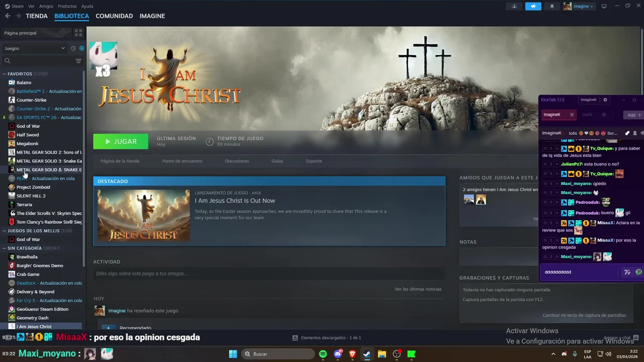Switch to collections grid view icon
The image size is (644, 362).
tap(78, 33)
